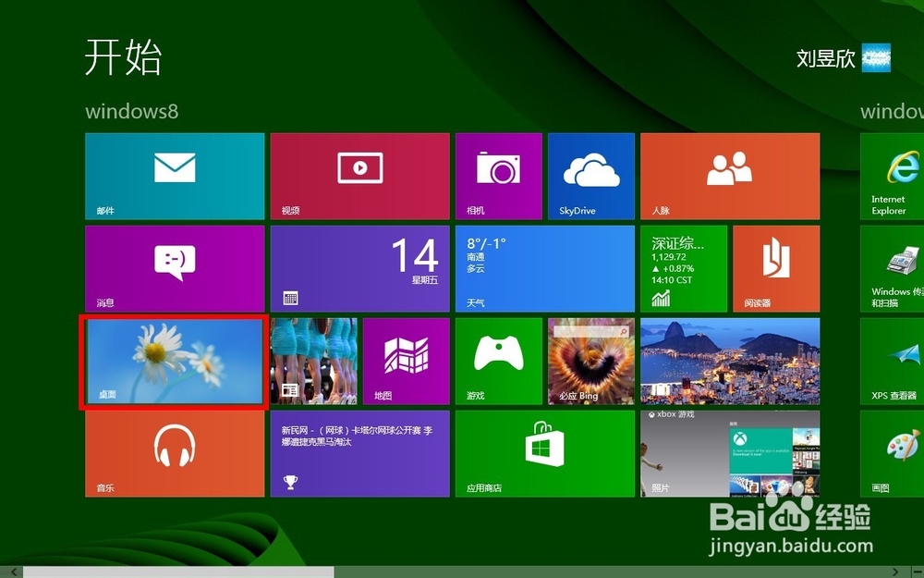
Task: Open the Bing (必应) tile
Action: pos(591,361)
